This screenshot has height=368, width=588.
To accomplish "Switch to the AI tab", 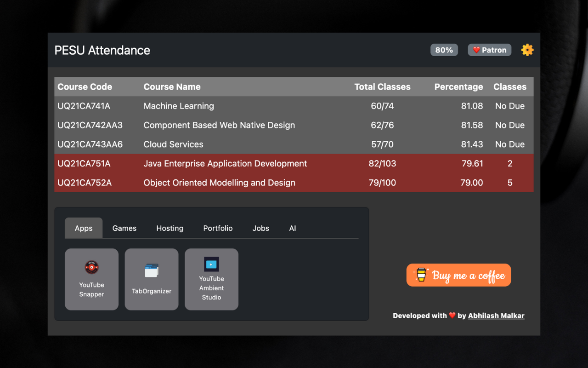I will [293, 228].
